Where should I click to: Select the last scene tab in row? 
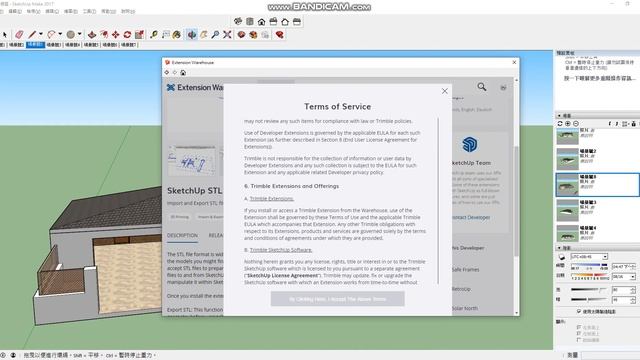pyautogui.click(x=129, y=45)
